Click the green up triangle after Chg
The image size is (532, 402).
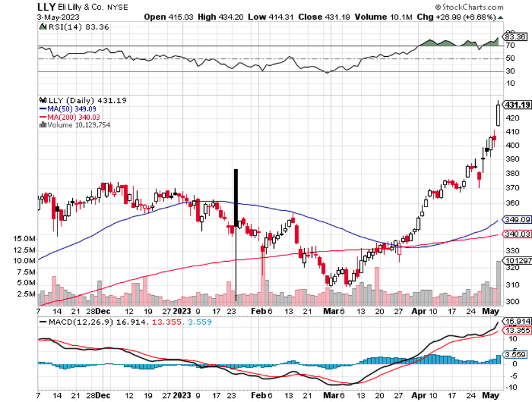500,17
